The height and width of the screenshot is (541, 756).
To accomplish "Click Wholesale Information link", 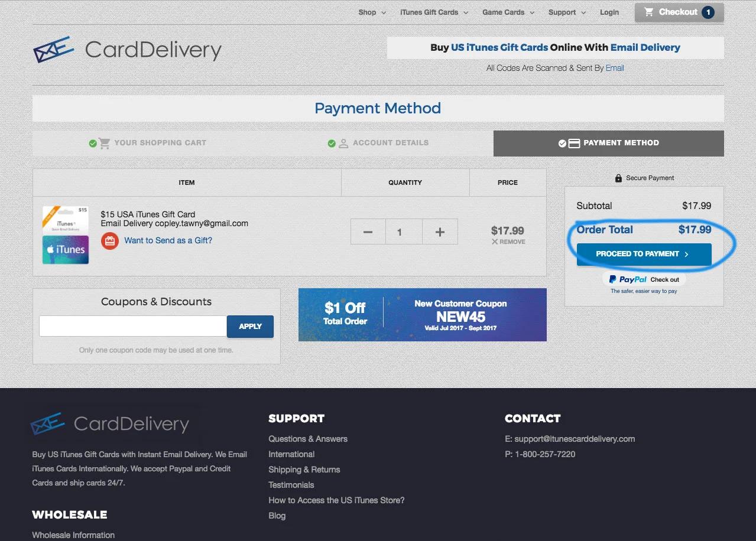I will (x=73, y=535).
